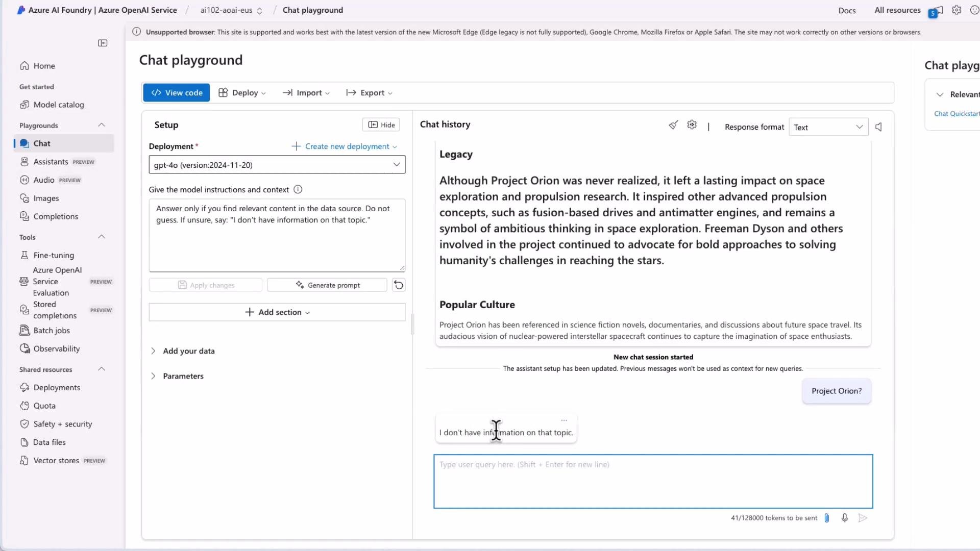Click the feedback smiley icon in header
Screen dimensions: 980x551
point(974,10)
